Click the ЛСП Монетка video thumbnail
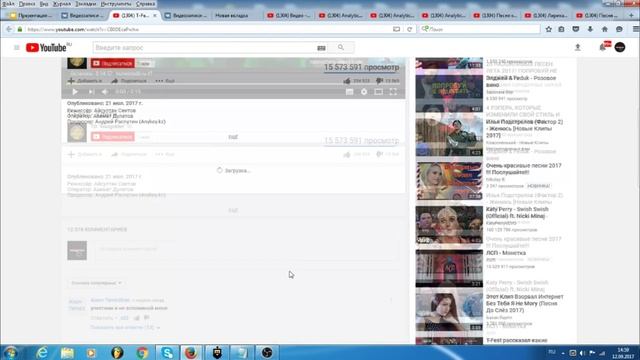640x360 pixels. pyautogui.click(x=449, y=268)
